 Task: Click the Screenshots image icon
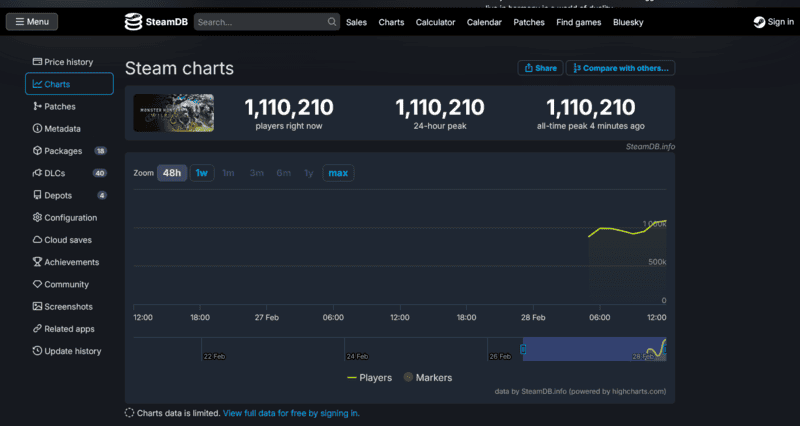click(x=37, y=306)
